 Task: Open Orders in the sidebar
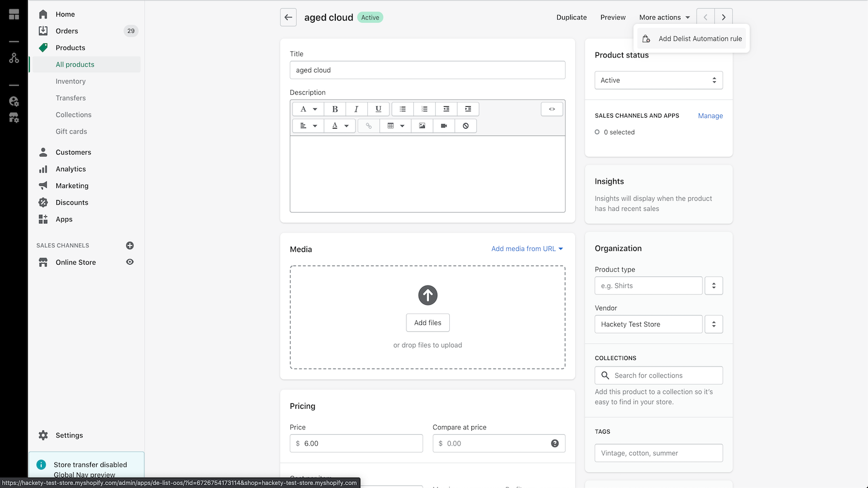(x=67, y=31)
